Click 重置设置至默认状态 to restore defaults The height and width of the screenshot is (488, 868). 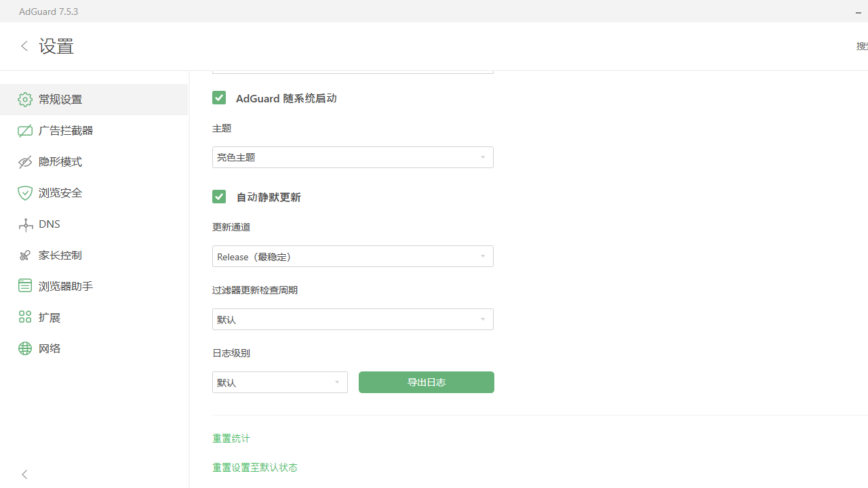tap(255, 467)
